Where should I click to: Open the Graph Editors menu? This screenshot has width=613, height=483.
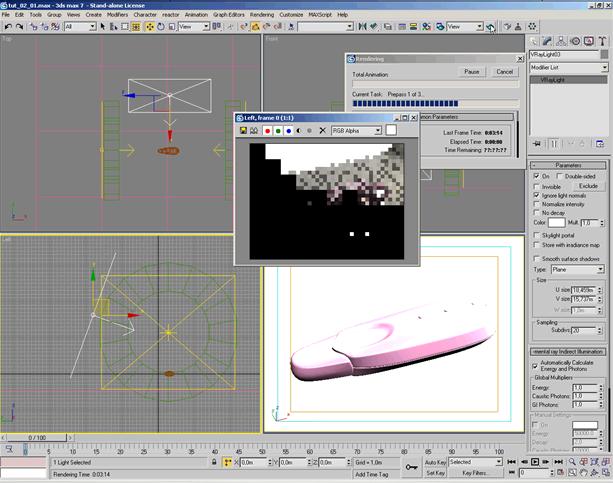[x=229, y=14]
